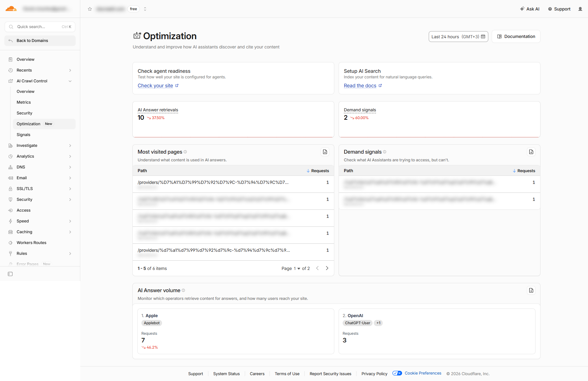
Task: Click the AI Answer retrievals label
Action: click(x=158, y=110)
